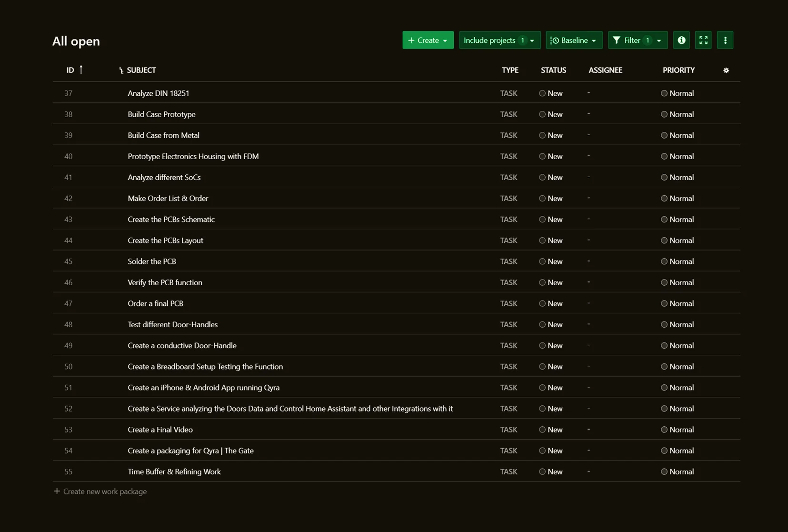Select Time Buffer & Refining Work subject
The height and width of the screenshot is (532, 788).
[174, 472]
